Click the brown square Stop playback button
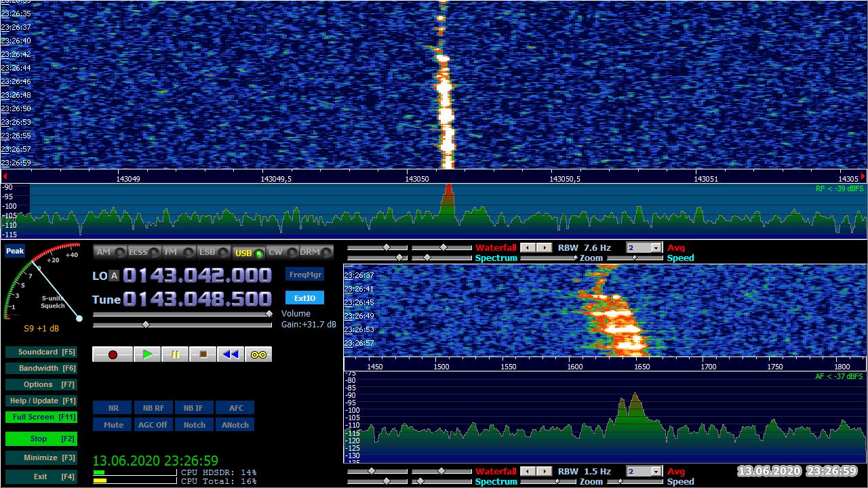 point(203,354)
